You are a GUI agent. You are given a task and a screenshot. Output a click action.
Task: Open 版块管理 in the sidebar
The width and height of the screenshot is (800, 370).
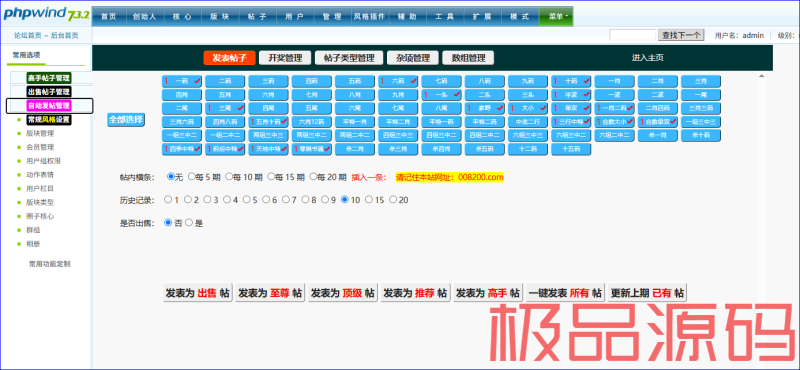point(40,133)
